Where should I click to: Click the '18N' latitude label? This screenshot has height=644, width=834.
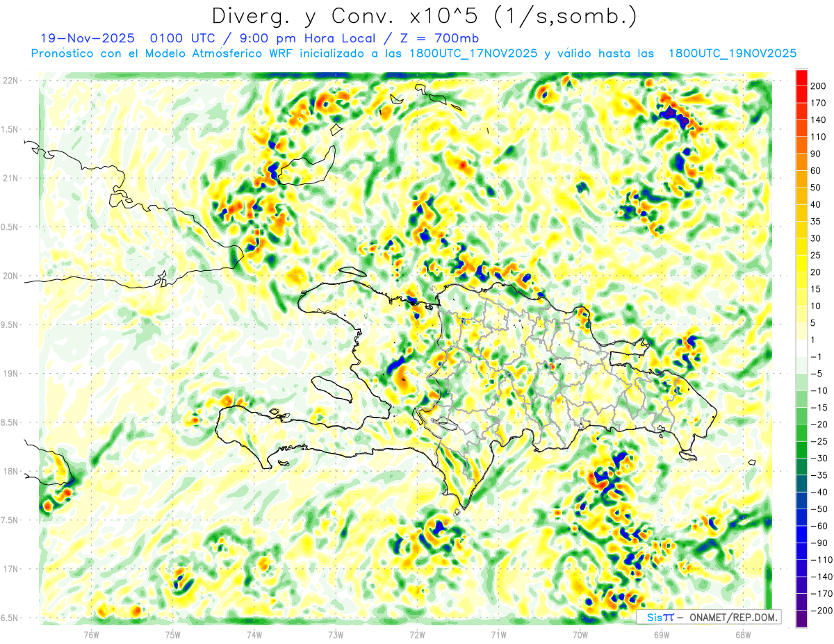pos(10,471)
